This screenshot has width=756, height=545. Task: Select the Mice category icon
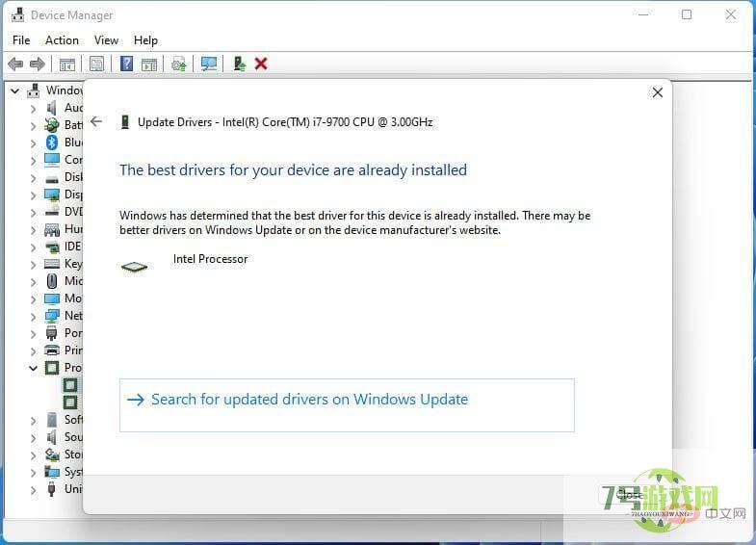[52, 281]
